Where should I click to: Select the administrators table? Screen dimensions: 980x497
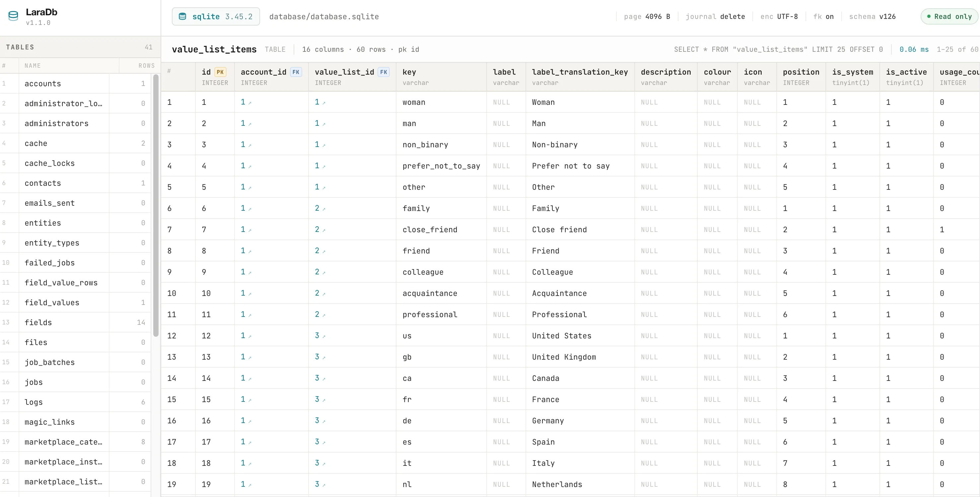[x=75, y=123]
